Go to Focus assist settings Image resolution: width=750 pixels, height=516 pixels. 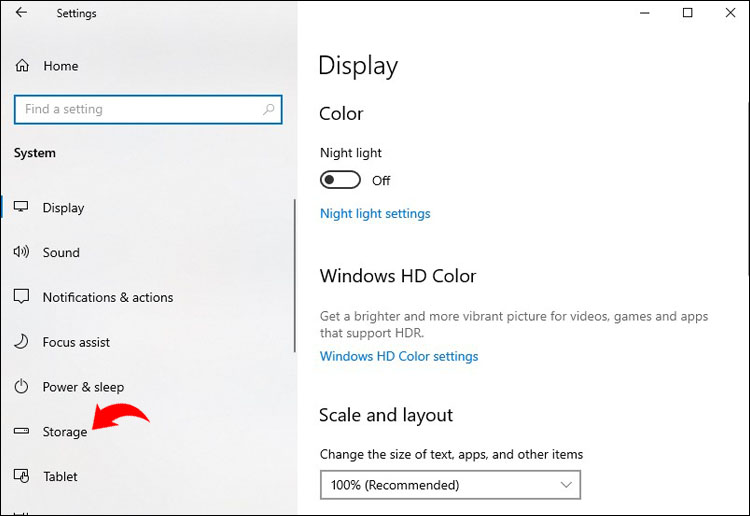(x=76, y=342)
